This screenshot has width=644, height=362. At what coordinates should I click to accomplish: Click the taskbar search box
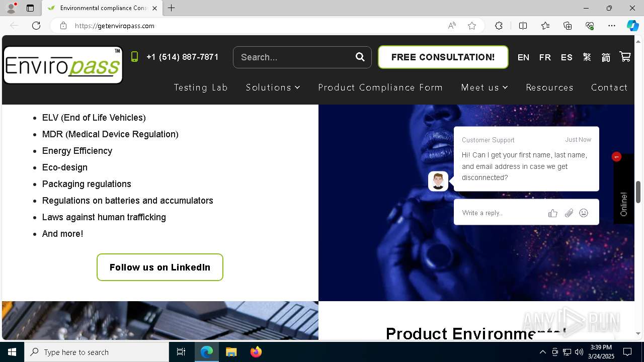coord(97,352)
